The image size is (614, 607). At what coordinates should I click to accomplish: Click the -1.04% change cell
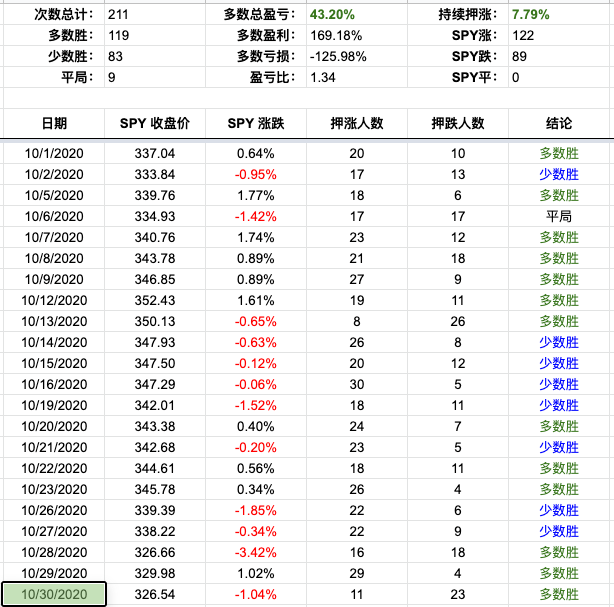coord(256,594)
